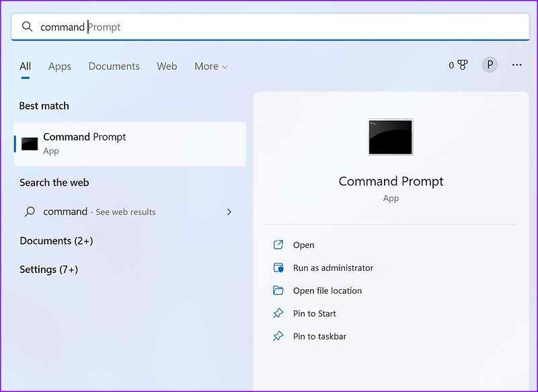This screenshot has width=538, height=392.
Task: Click the magnifier icon in search box
Action: coord(27,26)
